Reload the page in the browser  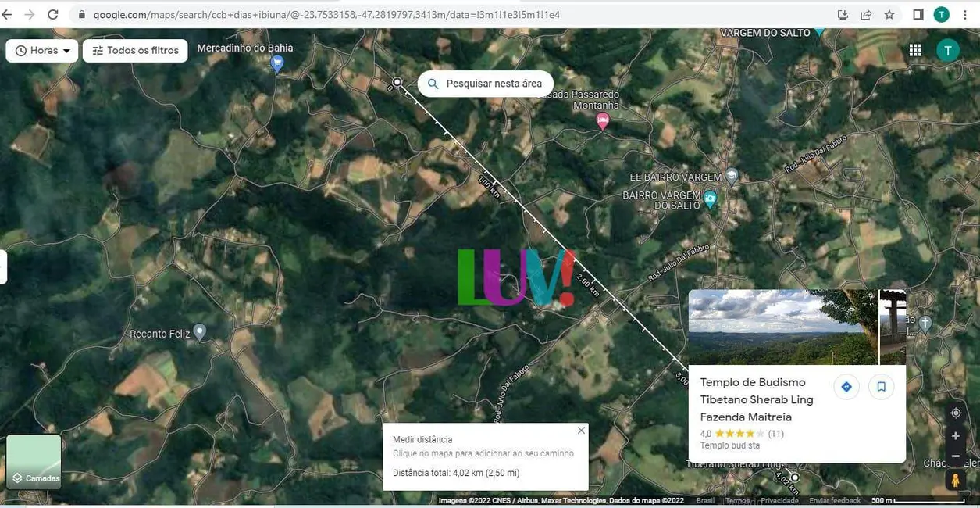[53, 14]
